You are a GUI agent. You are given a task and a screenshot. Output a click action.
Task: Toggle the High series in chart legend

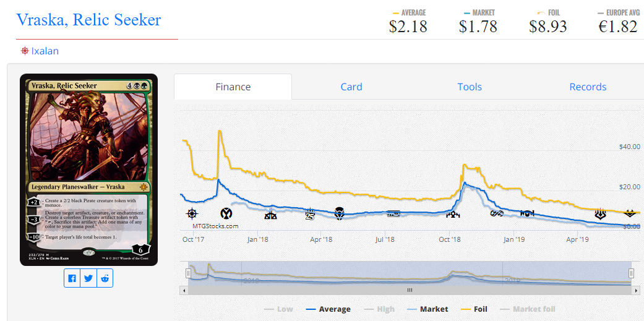pyautogui.click(x=379, y=309)
